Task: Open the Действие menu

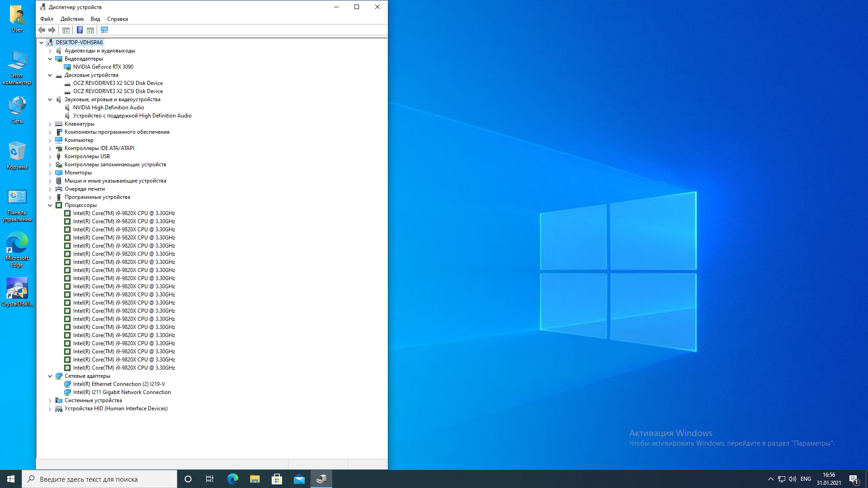Action: [x=72, y=19]
